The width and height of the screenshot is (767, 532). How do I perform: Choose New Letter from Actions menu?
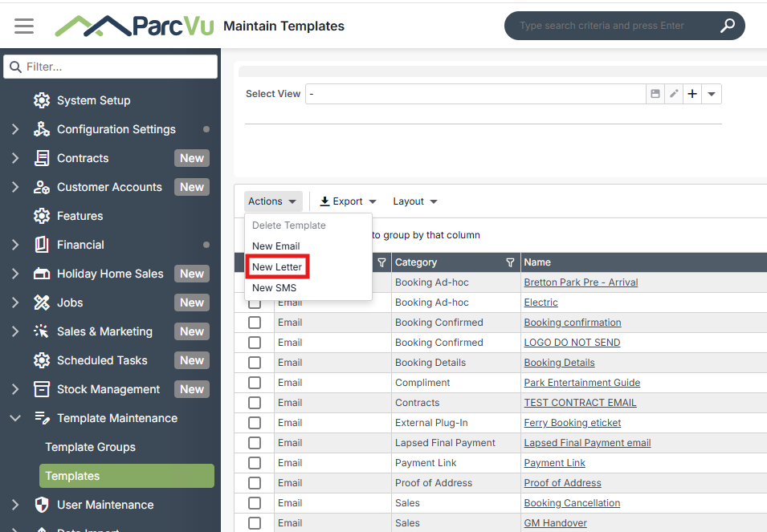point(277,267)
